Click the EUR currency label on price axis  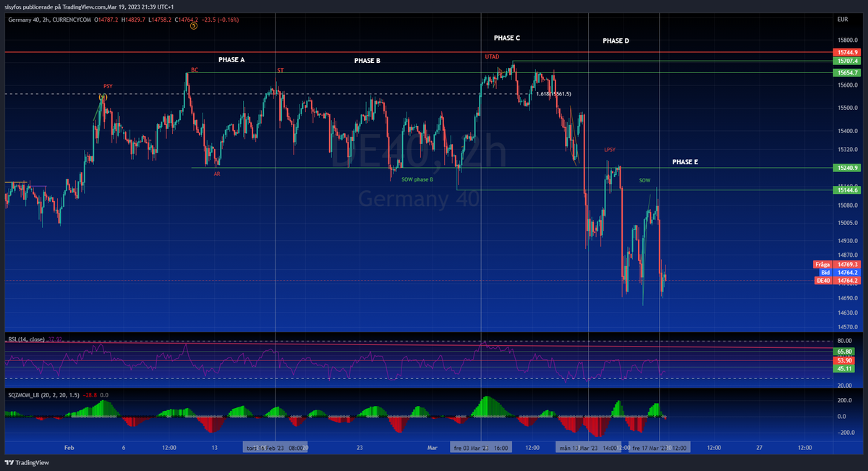[843, 19]
